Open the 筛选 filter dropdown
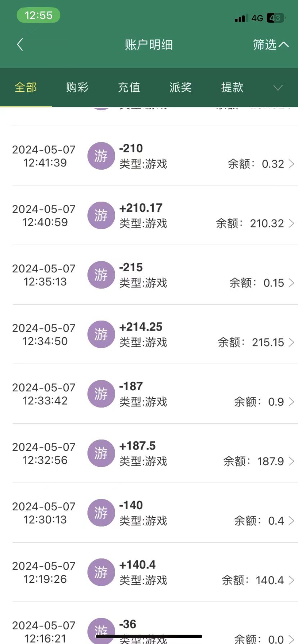Viewport: 298px width, 644px height. point(270,45)
